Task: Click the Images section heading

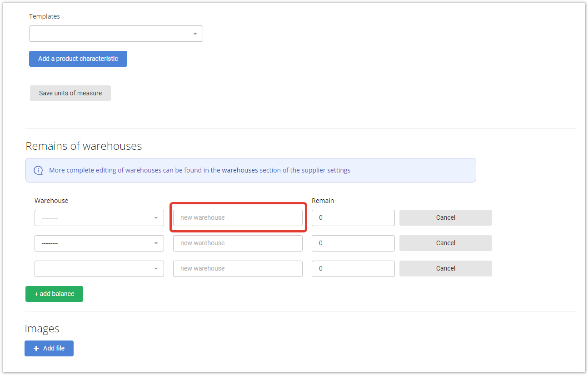Action: (42, 329)
